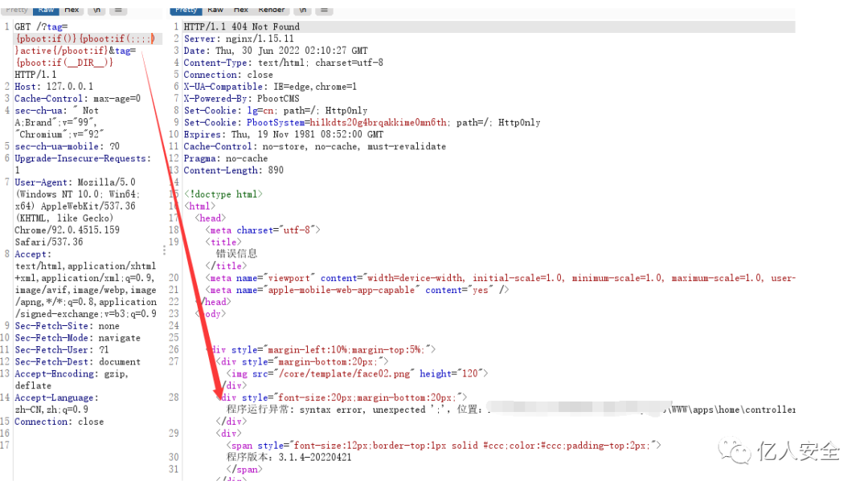Open the request Hex tab

point(72,10)
